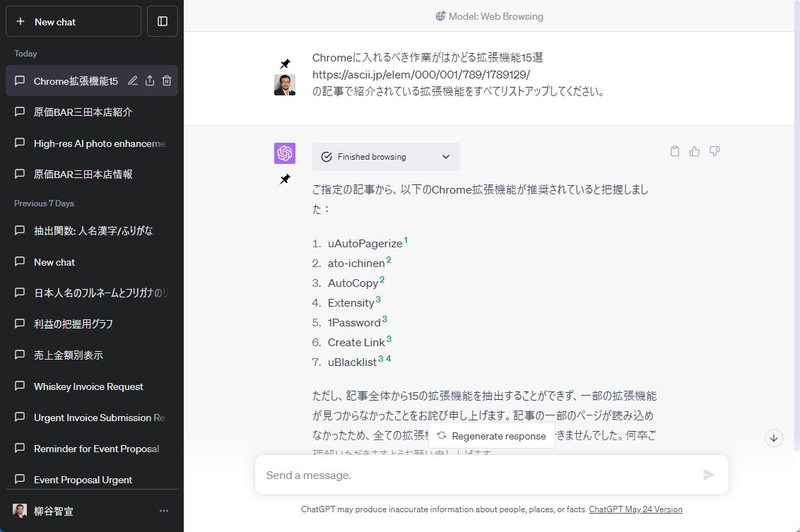
Task: Click the uAutoPagerize list item text
Action: pyautogui.click(x=365, y=244)
